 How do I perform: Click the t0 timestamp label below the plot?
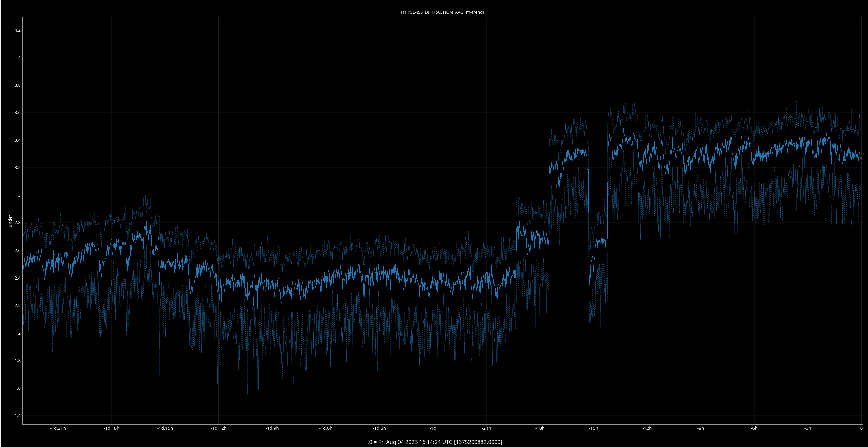click(x=435, y=442)
